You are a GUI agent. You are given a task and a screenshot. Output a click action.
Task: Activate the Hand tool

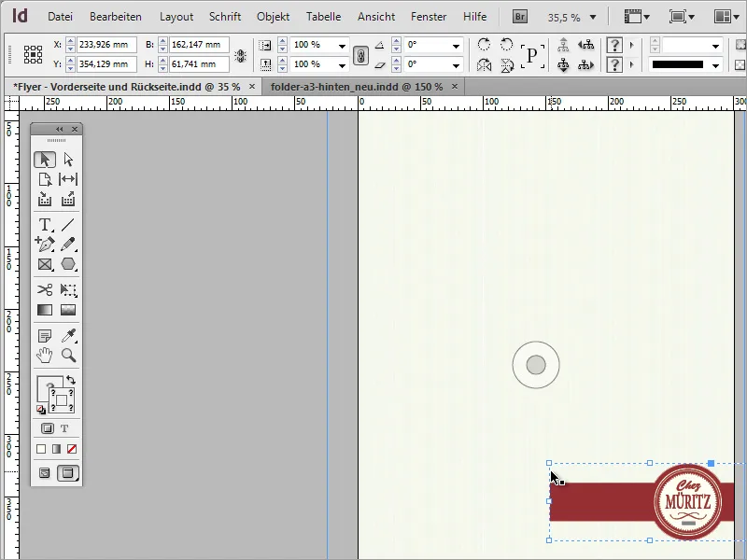pos(44,354)
